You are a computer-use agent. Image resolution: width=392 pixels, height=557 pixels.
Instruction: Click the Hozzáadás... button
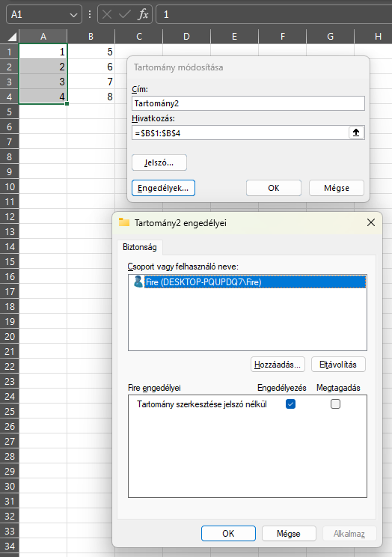pos(278,365)
